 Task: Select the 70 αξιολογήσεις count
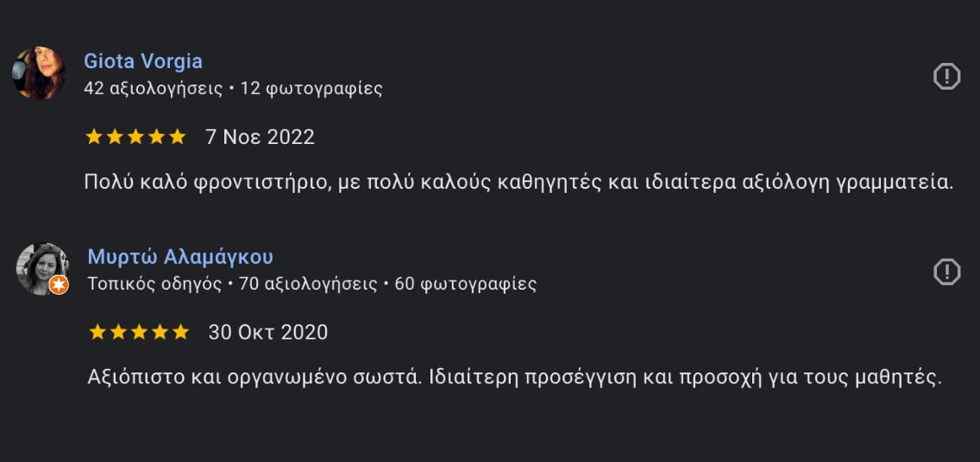pyautogui.click(x=308, y=284)
